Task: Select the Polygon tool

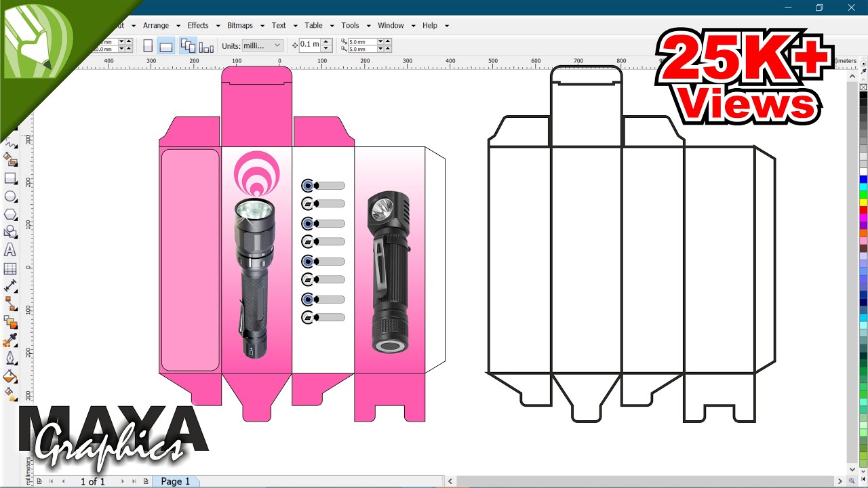Action: [10, 214]
